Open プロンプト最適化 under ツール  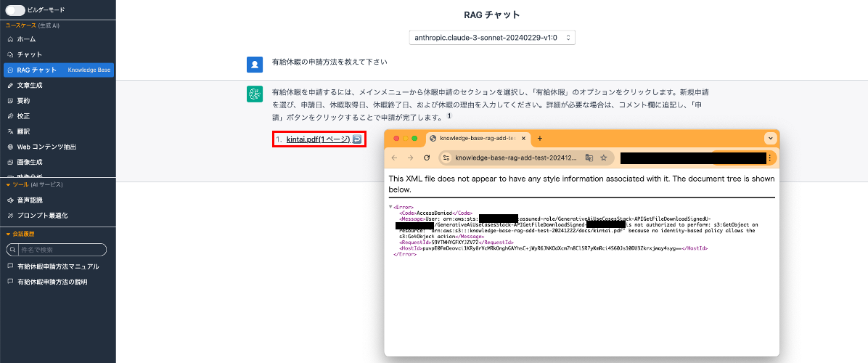[x=57, y=215]
